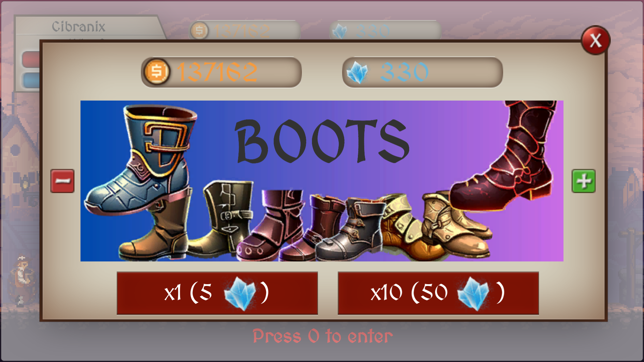Image resolution: width=644 pixels, height=362 pixels.
Task: Select the 137162 coin balance field
Action: point(221,72)
